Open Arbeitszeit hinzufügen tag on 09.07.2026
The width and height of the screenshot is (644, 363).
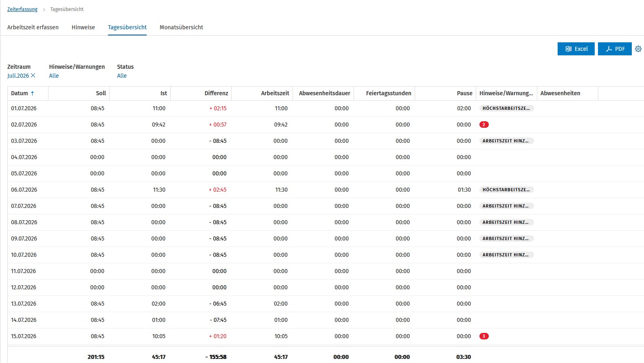tap(506, 238)
